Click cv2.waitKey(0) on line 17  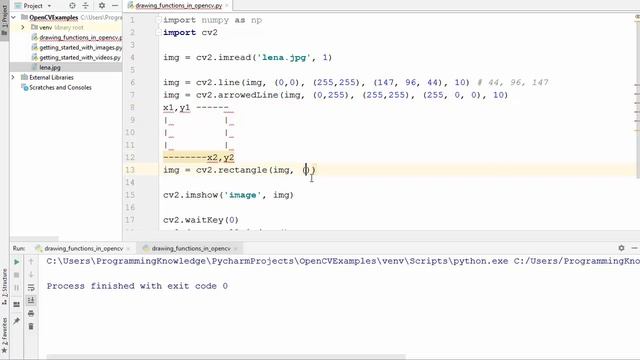[x=201, y=220]
